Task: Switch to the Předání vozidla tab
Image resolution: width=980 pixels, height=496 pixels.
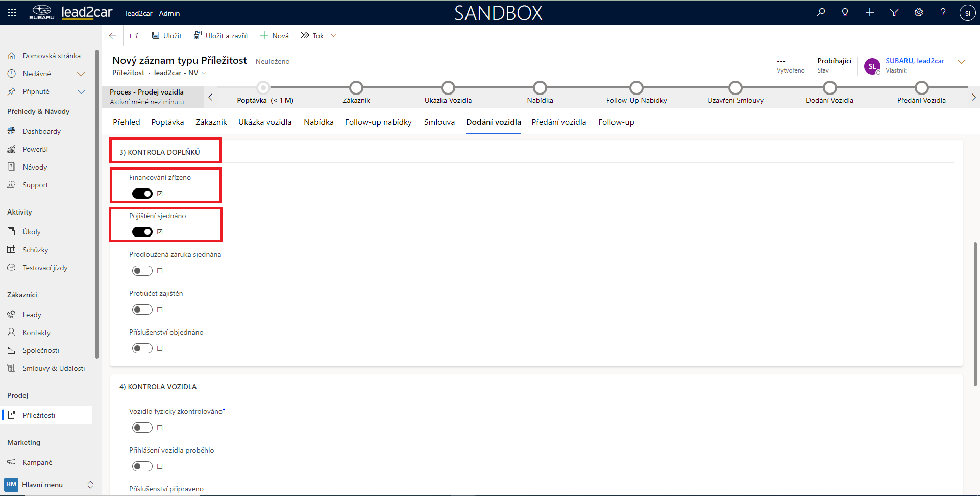Action: [558, 122]
